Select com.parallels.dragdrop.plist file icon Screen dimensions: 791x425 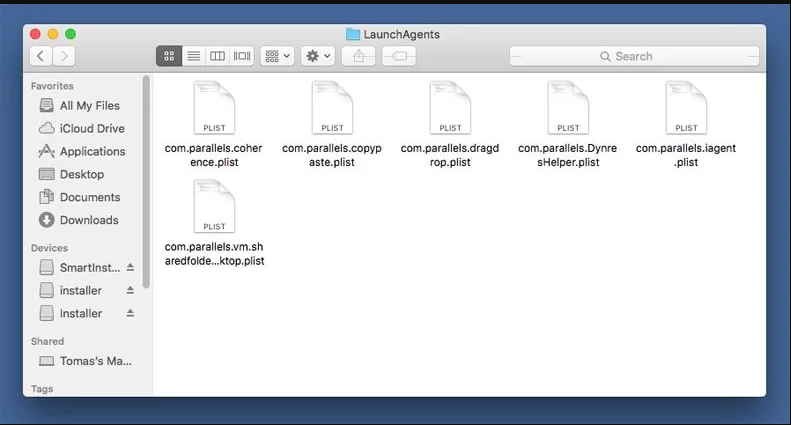click(450, 108)
